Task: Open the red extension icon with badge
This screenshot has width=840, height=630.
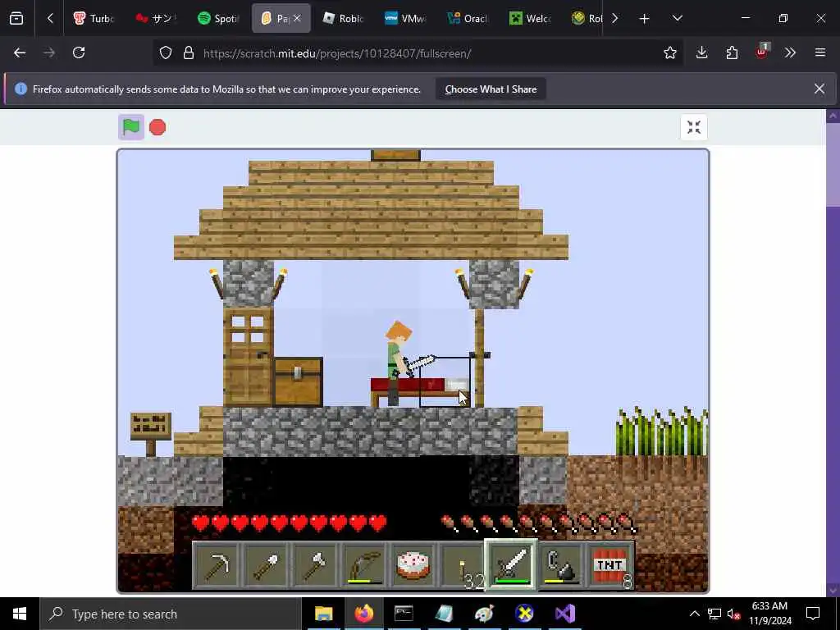Action: pyautogui.click(x=762, y=52)
